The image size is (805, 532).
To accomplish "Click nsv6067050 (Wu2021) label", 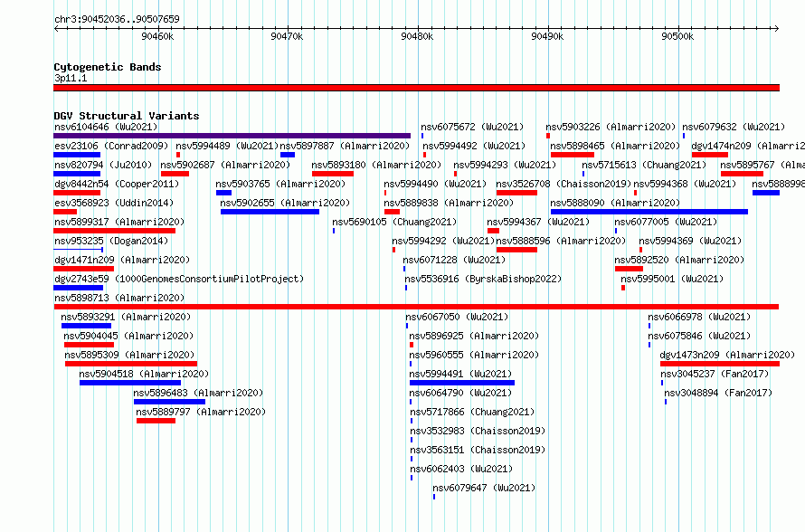I will click(457, 317).
